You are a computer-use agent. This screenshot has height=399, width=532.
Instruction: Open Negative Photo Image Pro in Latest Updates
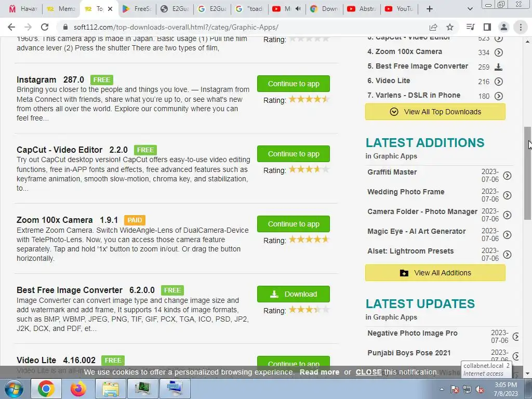412,333
